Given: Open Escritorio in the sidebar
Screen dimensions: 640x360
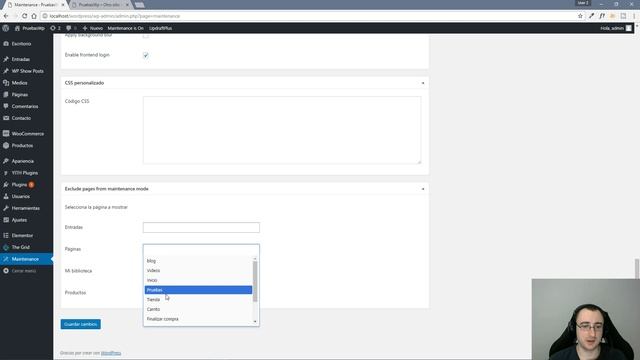Looking at the screenshot, I should tap(21, 44).
